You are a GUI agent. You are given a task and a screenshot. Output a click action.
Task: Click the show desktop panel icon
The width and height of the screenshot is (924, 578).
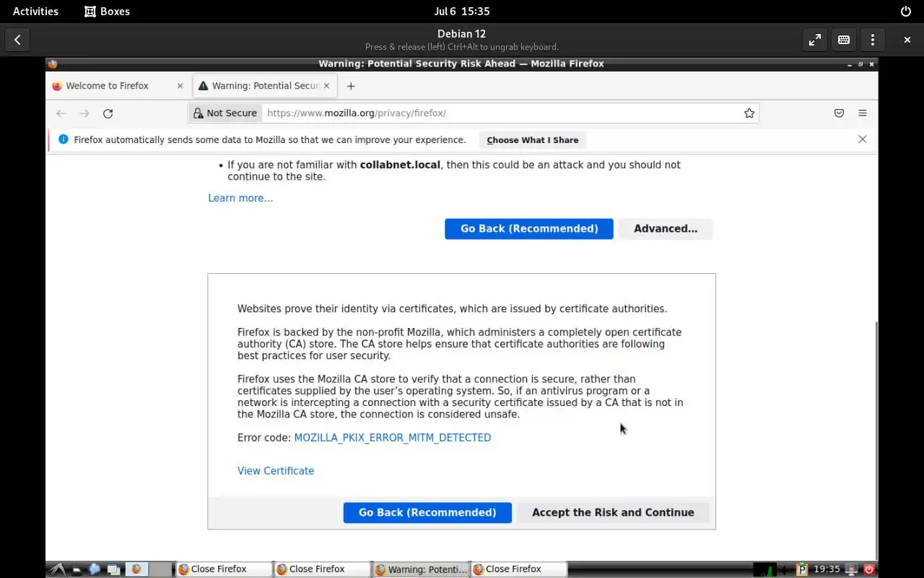pos(113,569)
